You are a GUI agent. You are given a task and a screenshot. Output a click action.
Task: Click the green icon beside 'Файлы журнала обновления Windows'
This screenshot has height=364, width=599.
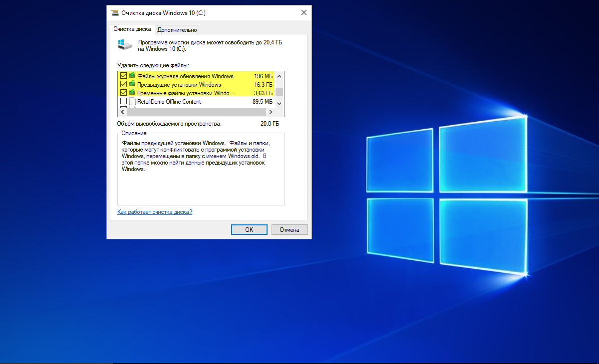(132, 76)
